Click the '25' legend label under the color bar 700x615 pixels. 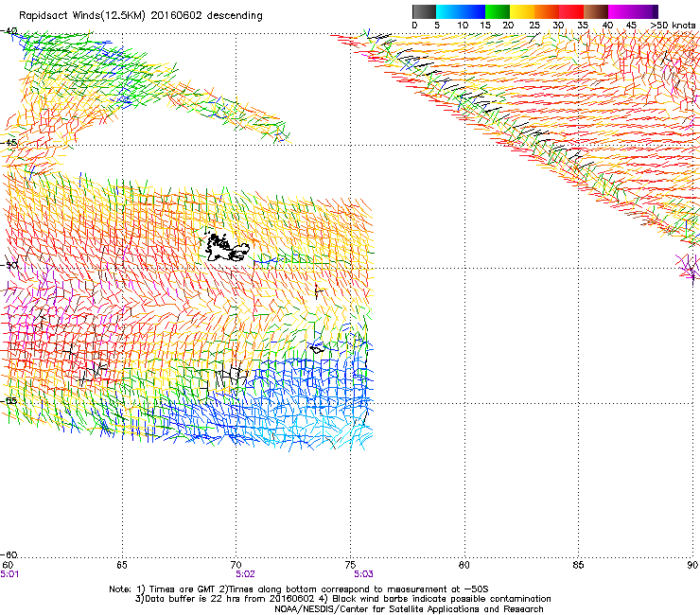pos(534,26)
